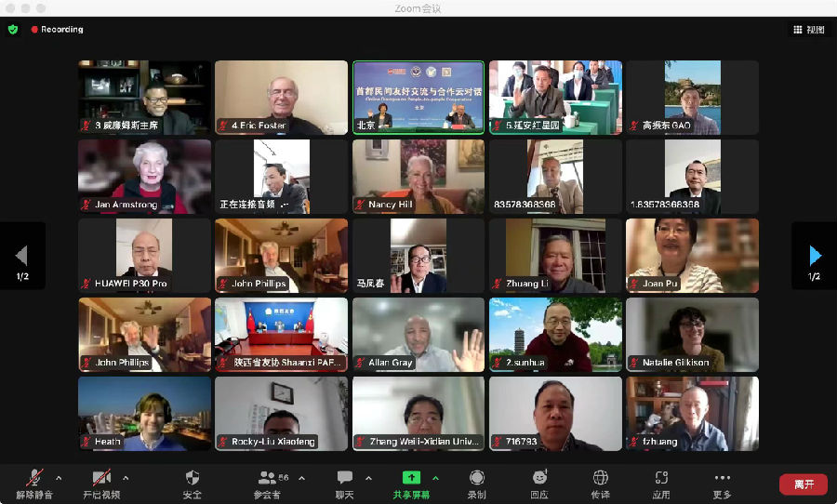Unmute the microphone in the toolbar
Screen dimensions: 837x504
tap(34, 478)
